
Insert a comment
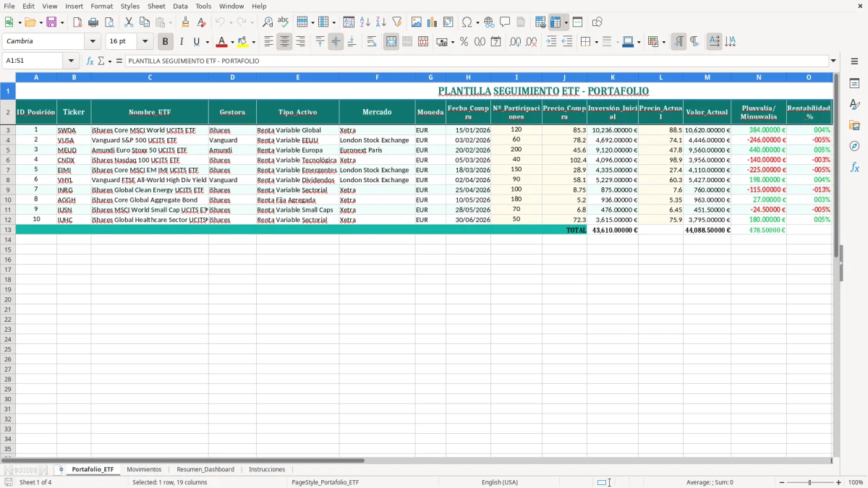[x=505, y=22]
